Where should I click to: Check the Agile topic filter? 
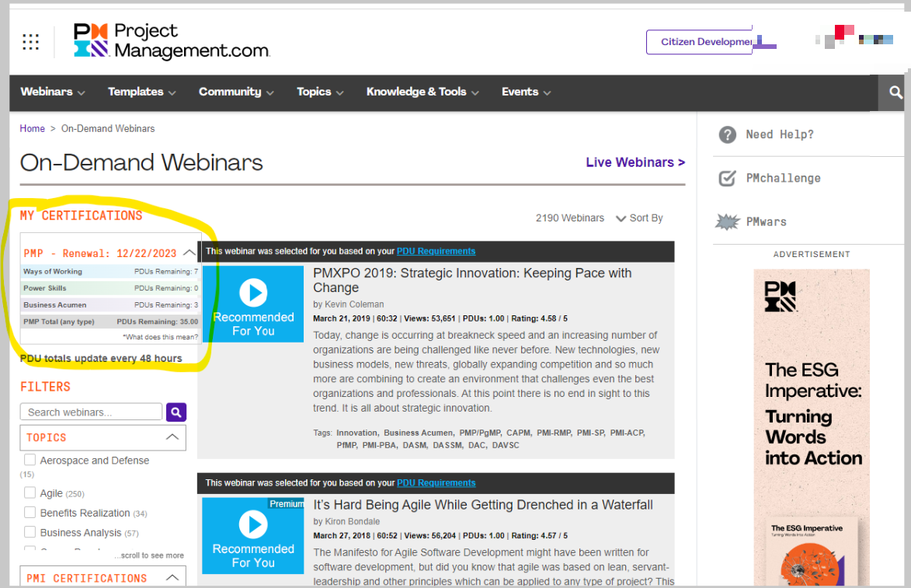tap(30, 492)
